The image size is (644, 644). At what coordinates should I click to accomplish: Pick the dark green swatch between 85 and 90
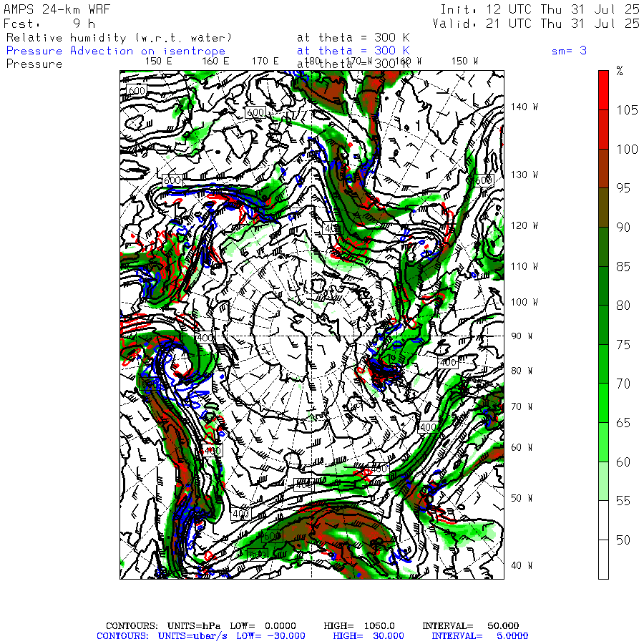tap(603, 247)
